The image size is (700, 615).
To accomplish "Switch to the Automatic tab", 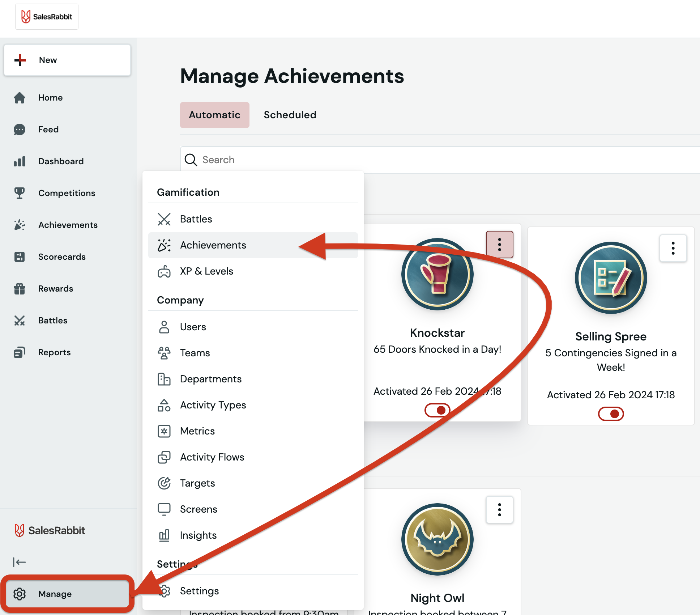I will (x=215, y=115).
